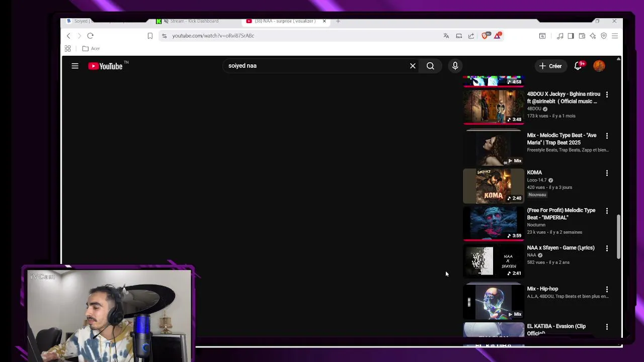
Task: Open options for Mix - Hip-hop
Action: click(607, 289)
